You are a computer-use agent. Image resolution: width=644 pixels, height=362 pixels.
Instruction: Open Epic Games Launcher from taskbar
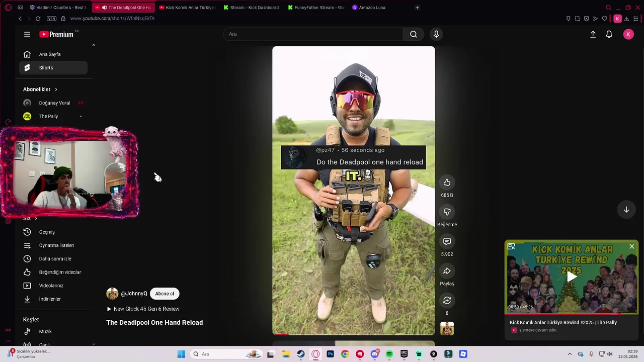[x=404, y=354]
